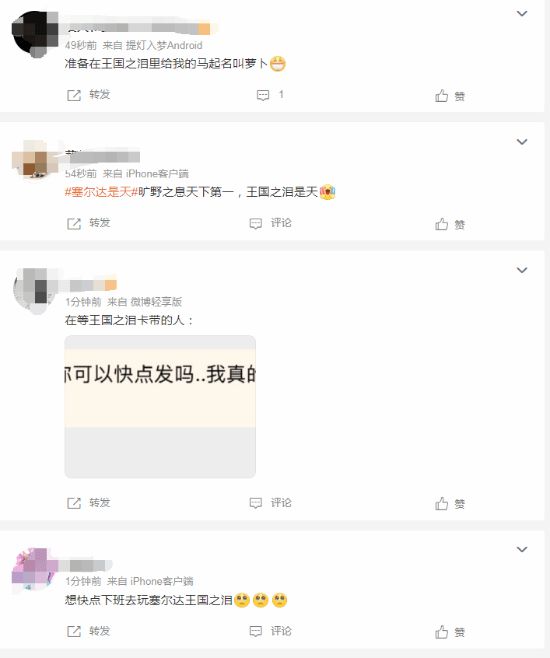Repost the 在等王国之泪卡带的人 post
This screenshot has height=658, width=550.
pyautogui.click(x=89, y=503)
